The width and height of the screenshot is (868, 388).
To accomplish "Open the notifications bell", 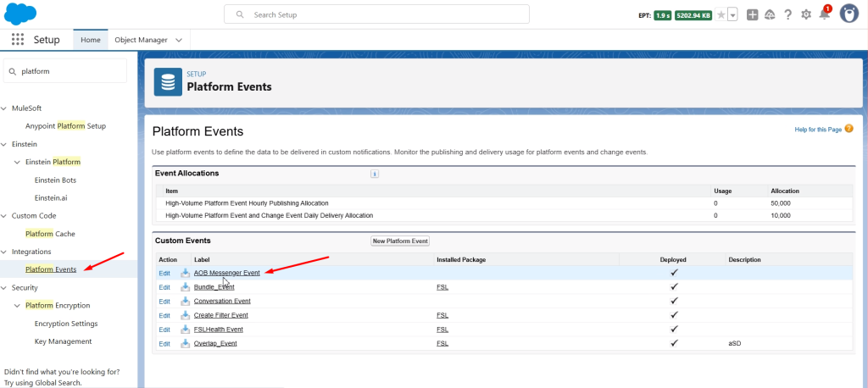I will (x=824, y=15).
